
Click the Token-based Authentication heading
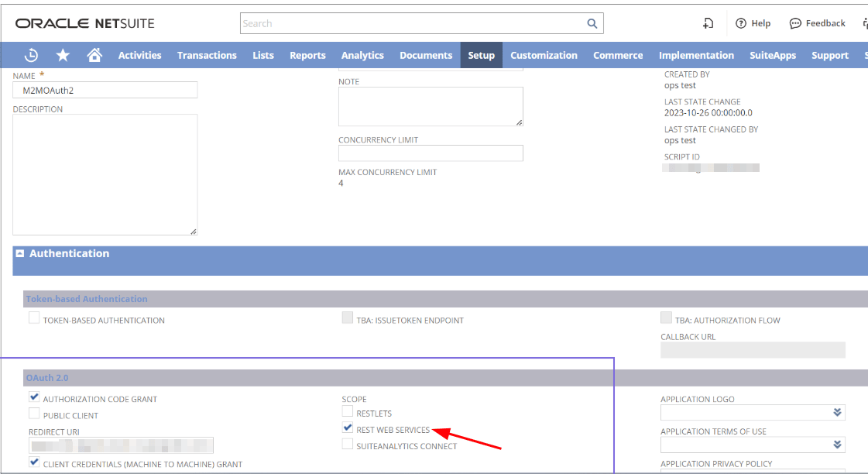tap(87, 299)
